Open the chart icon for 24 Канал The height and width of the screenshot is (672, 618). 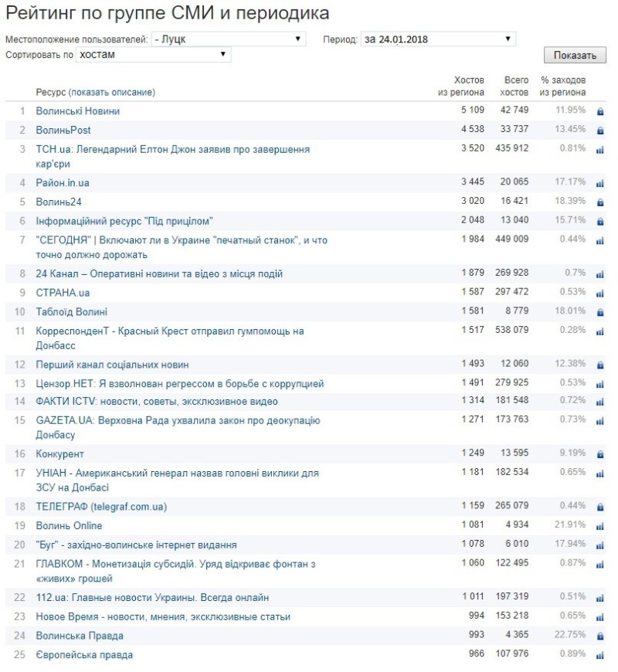pos(599,274)
